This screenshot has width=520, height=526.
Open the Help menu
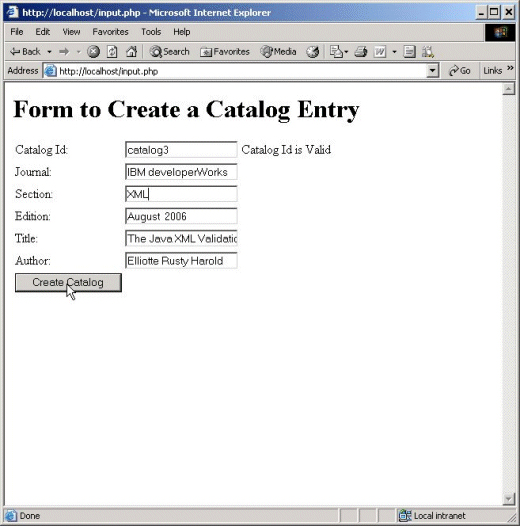click(181, 32)
